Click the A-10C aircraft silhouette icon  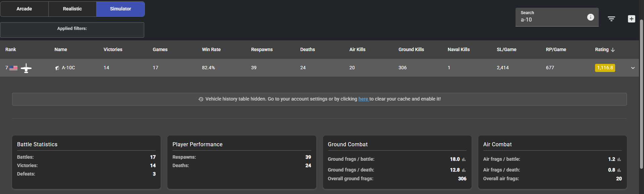(26, 68)
